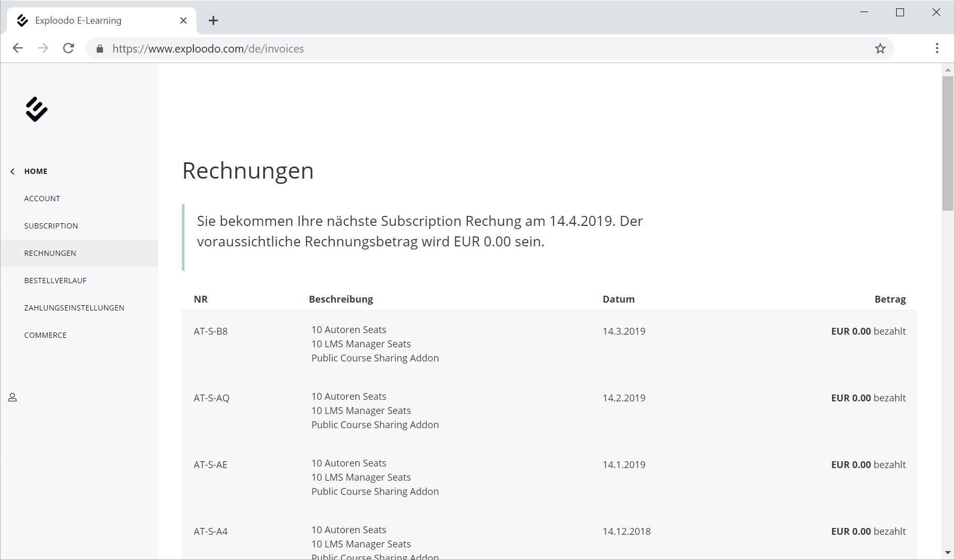955x560 pixels.
Task: Open invoice AT-S-AQ
Action: pos(211,398)
